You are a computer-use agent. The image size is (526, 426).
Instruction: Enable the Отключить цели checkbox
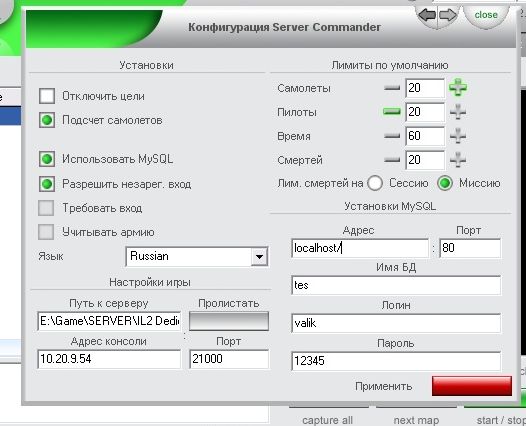(x=47, y=96)
